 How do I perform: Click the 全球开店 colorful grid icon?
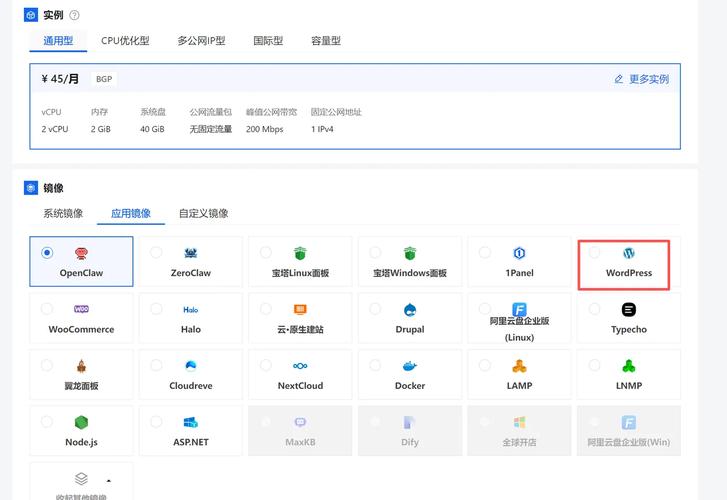click(519, 422)
